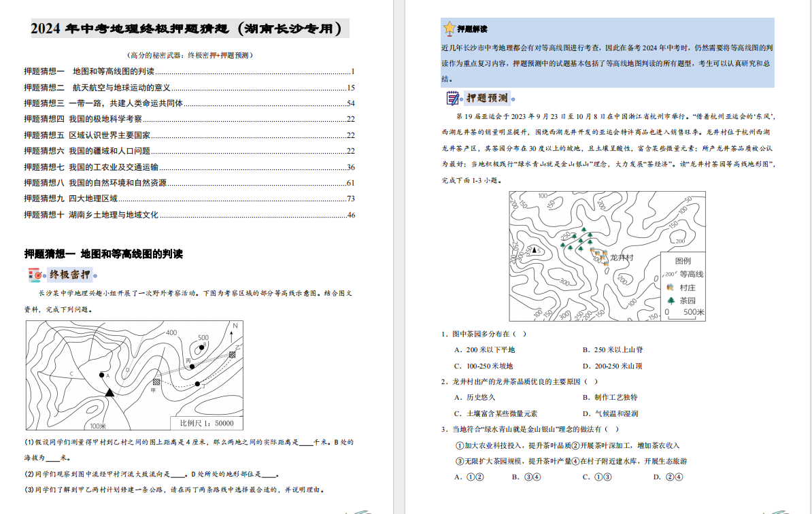Click the 图例 legend box on the right map

[683, 286]
